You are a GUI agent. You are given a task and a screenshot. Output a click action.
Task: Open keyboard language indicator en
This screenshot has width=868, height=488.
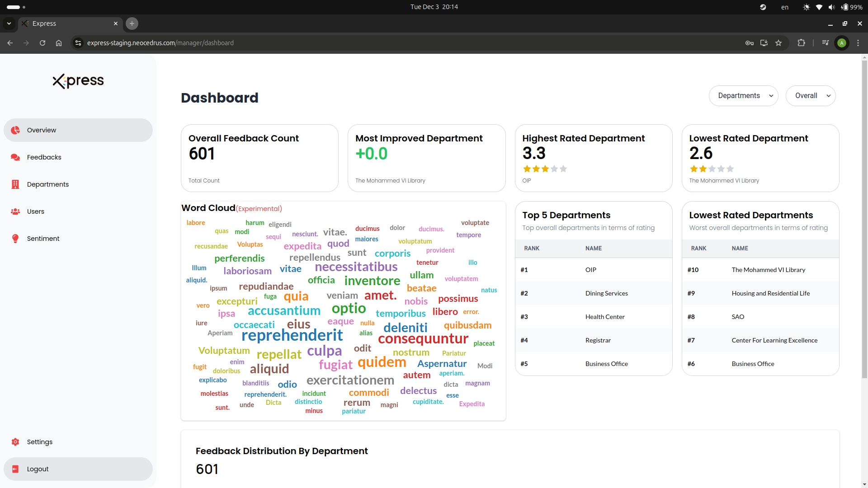click(785, 7)
